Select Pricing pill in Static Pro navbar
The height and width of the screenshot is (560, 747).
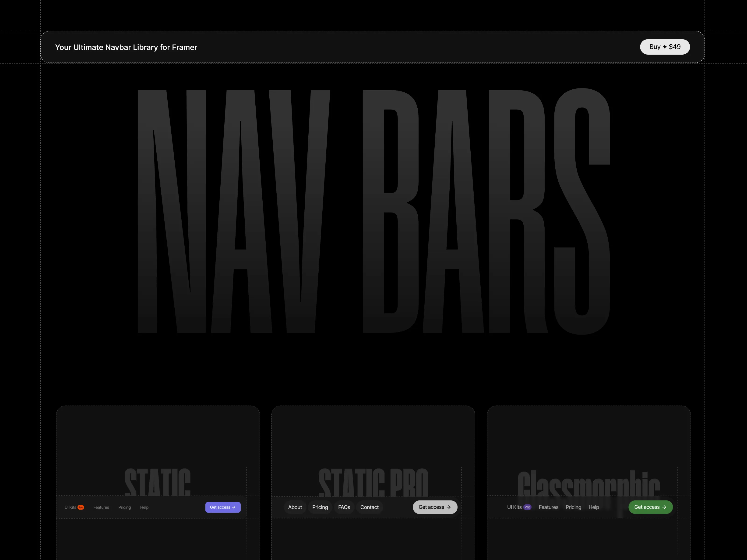pyautogui.click(x=320, y=507)
